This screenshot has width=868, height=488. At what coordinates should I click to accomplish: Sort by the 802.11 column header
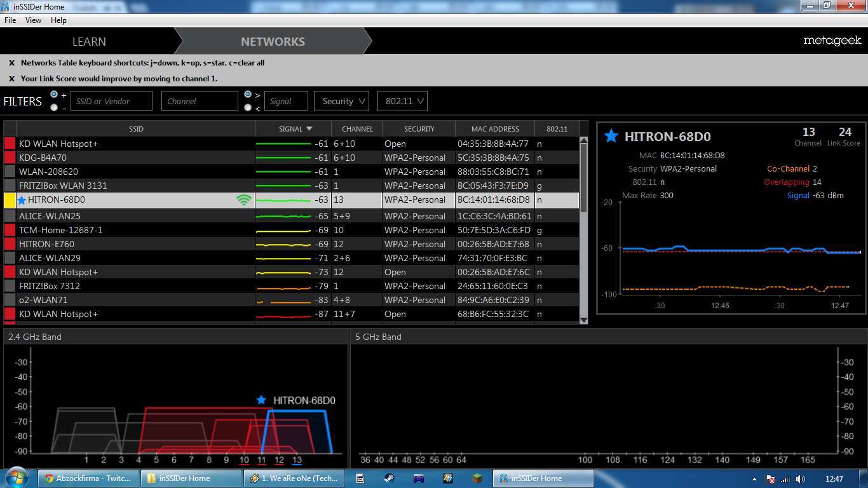coord(557,129)
